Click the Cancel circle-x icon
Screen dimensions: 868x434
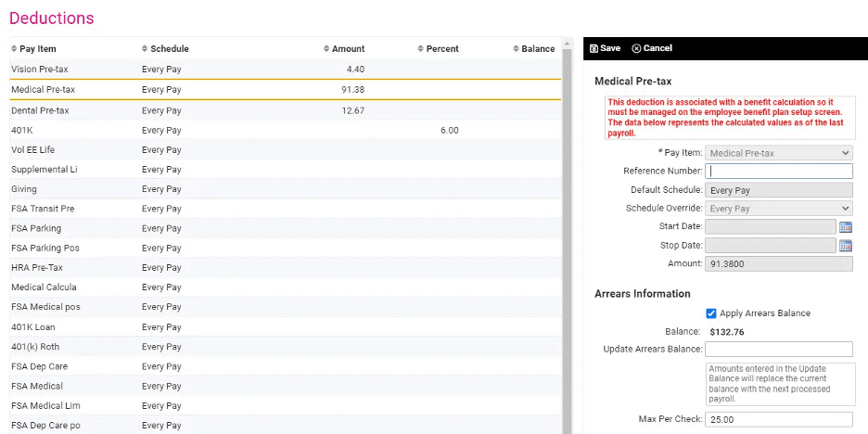636,48
